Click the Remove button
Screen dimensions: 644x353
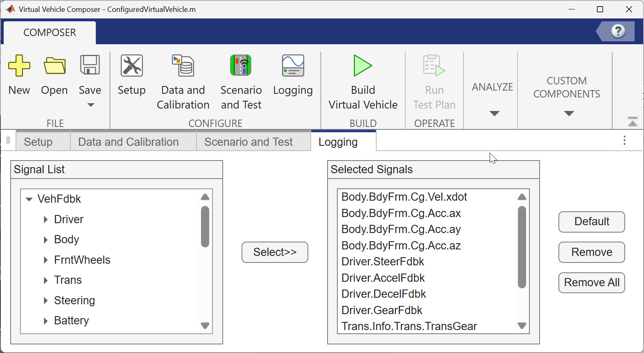point(592,252)
